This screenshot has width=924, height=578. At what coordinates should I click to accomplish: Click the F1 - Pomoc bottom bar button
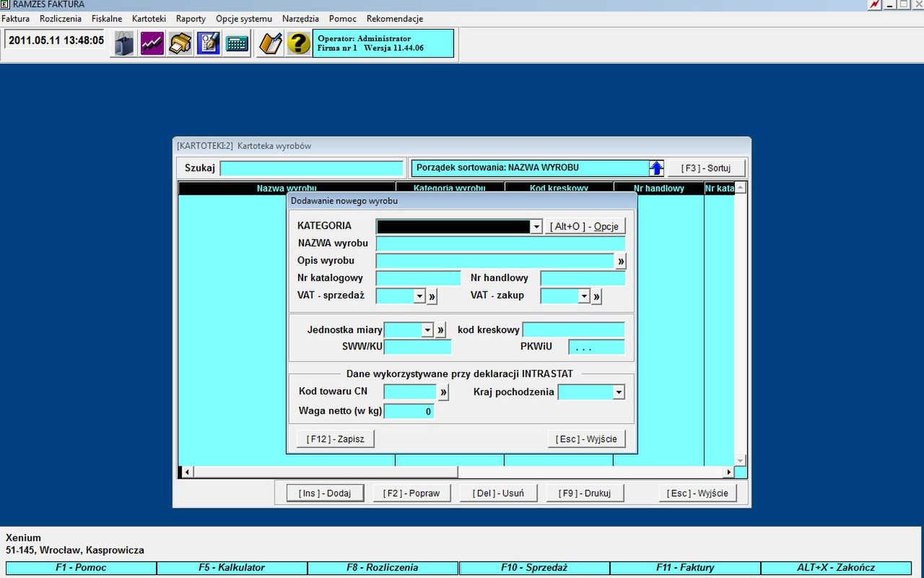(x=81, y=568)
